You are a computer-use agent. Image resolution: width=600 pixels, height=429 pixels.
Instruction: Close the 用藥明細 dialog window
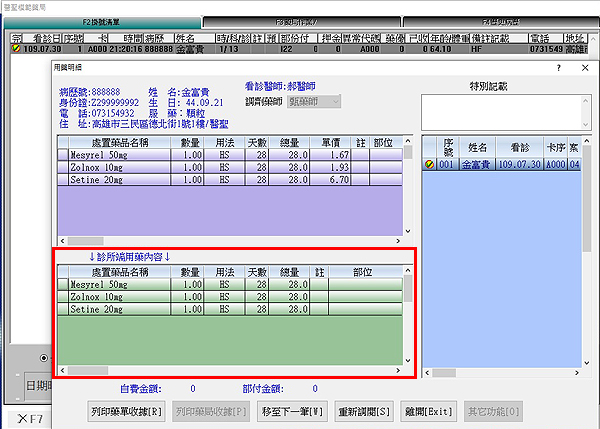(584, 68)
